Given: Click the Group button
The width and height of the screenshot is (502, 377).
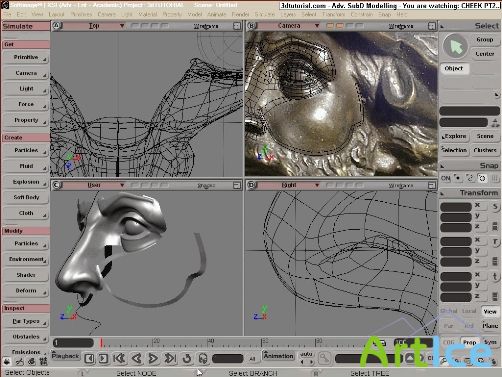Looking at the screenshot, I should click(485, 40).
